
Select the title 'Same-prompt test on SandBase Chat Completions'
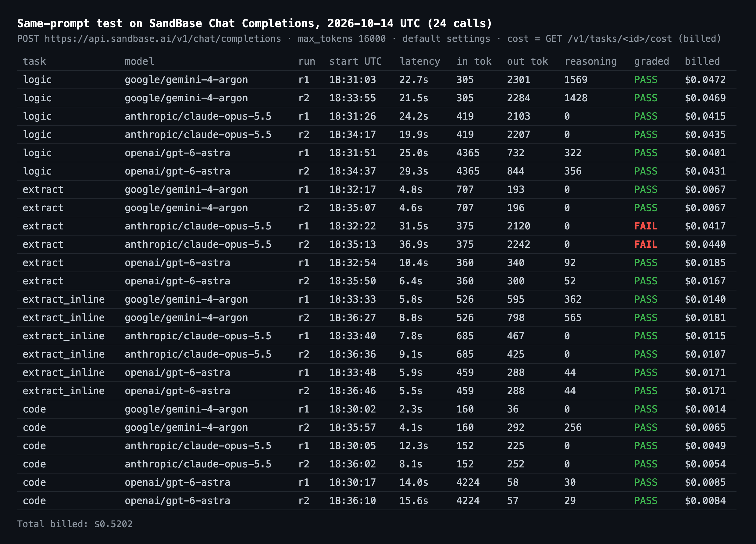click(x=166, y=23)
